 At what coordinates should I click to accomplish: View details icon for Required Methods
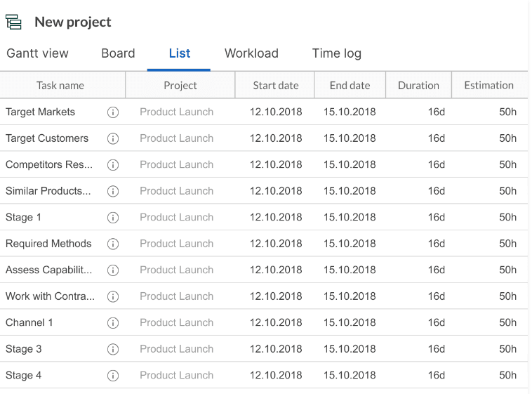[x=113, y=244]
